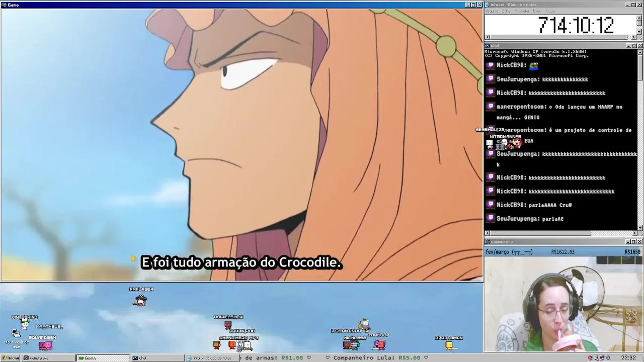Screen dimensions: 644x362
Task: Click the R$1650 goal amount
Action: (633, 252)
